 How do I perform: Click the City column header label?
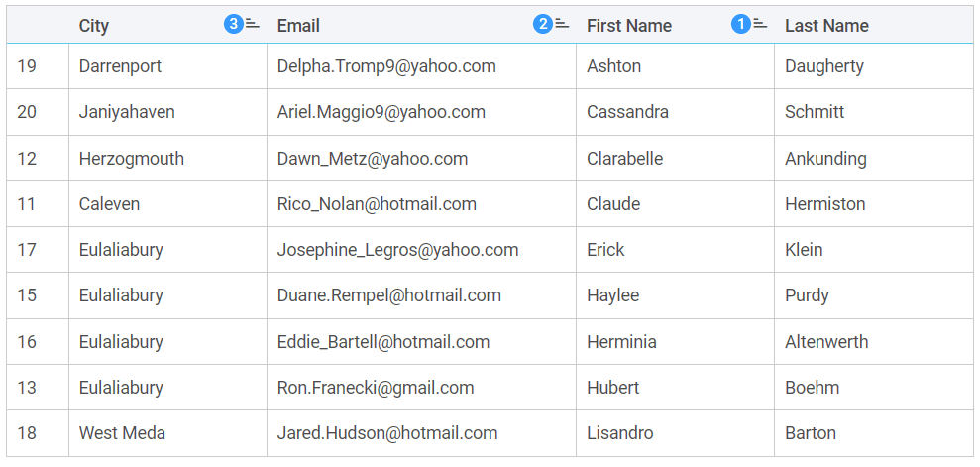[94, 26]
